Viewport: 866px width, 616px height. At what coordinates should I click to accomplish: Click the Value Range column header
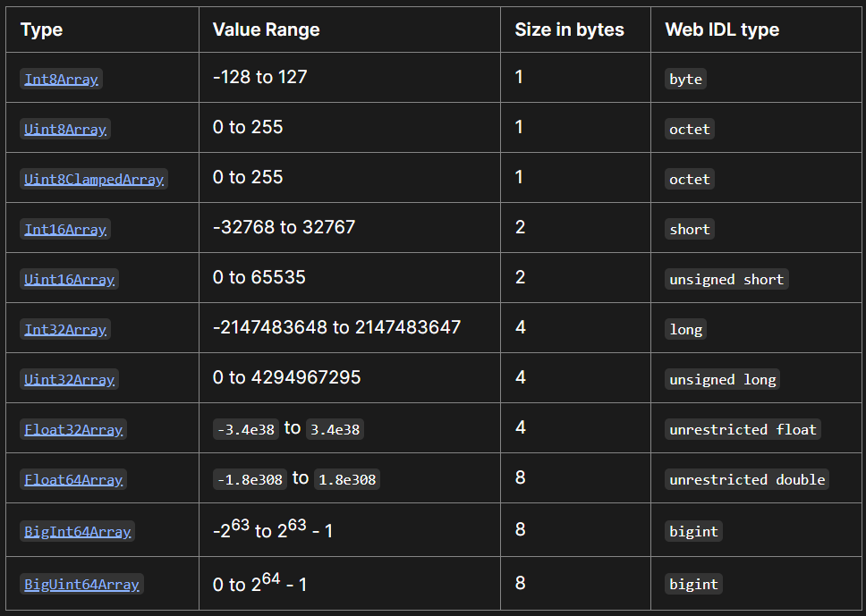coord(264,30)
